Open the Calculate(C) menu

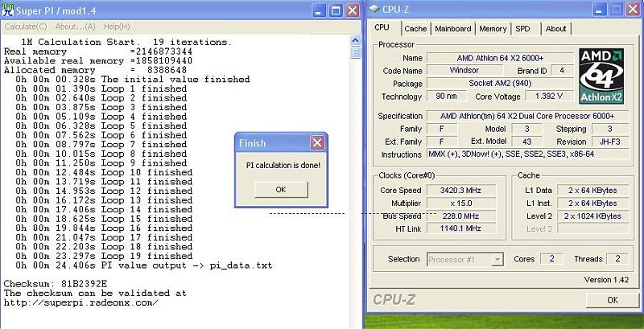pos(26,27)
